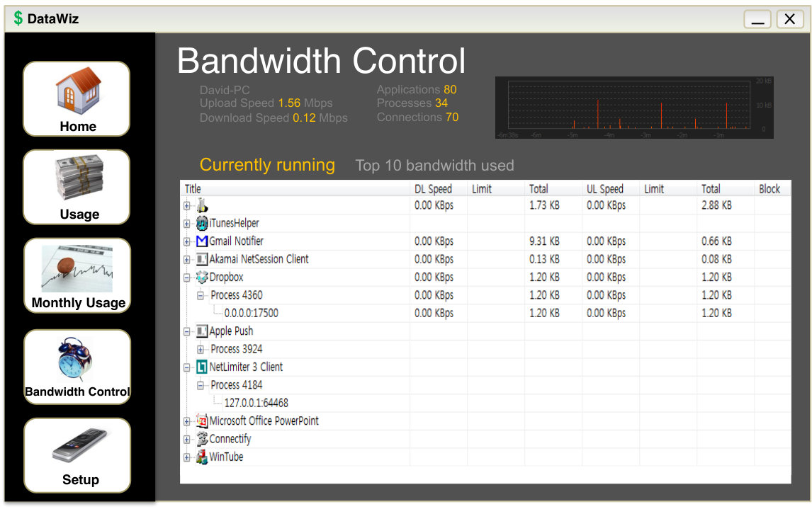Expand the WinTube tree node

click(x=187, y=457)
